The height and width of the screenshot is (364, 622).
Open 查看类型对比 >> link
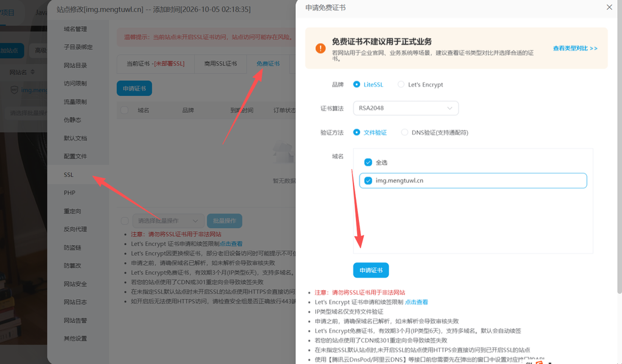point(575,49)
